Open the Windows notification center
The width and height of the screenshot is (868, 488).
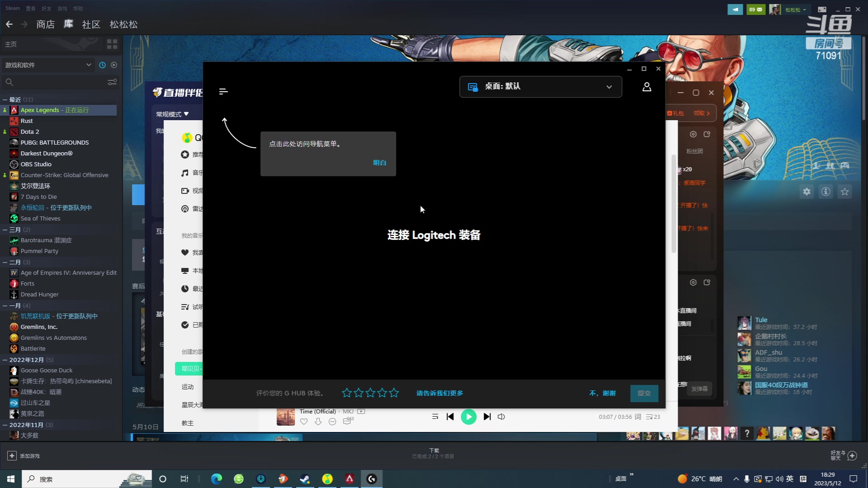pyautogui.click(x=854, y=479)
